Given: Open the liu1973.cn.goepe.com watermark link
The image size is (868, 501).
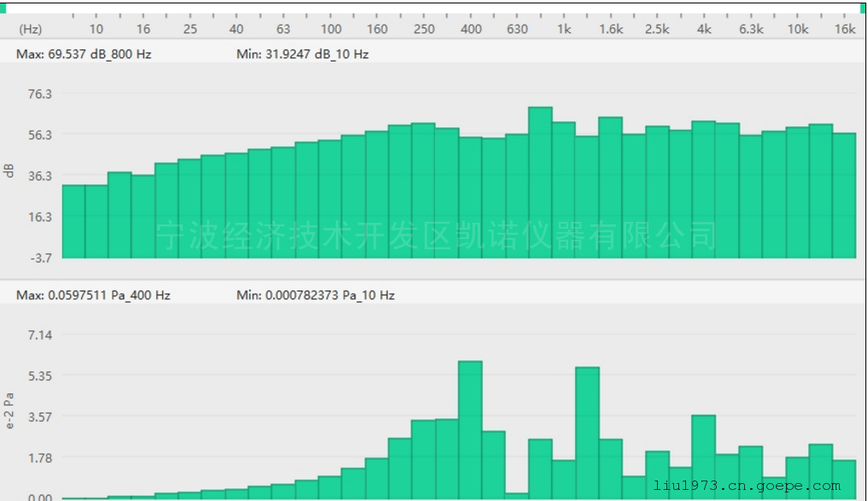Looking at the screenshot, I should 746,486.
